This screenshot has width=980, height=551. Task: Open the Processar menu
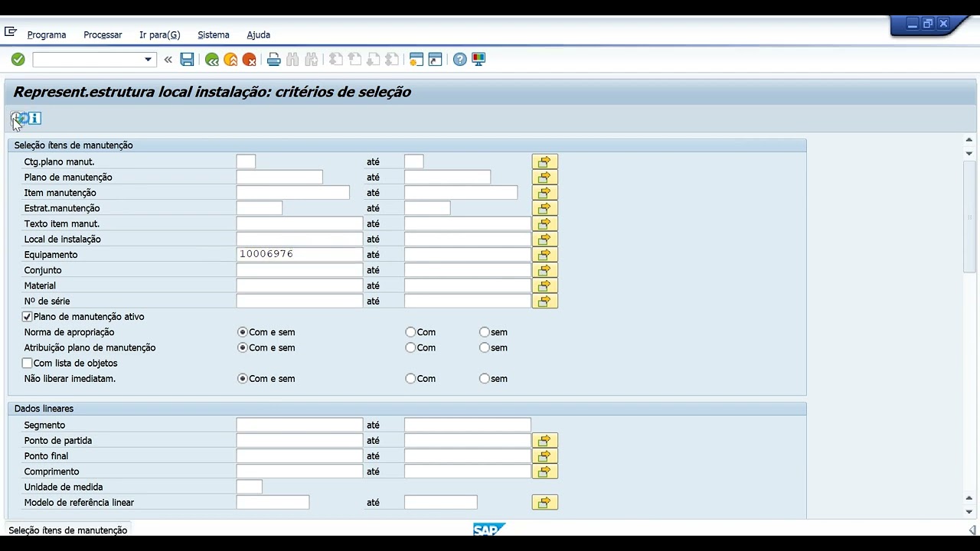(103, 34)
